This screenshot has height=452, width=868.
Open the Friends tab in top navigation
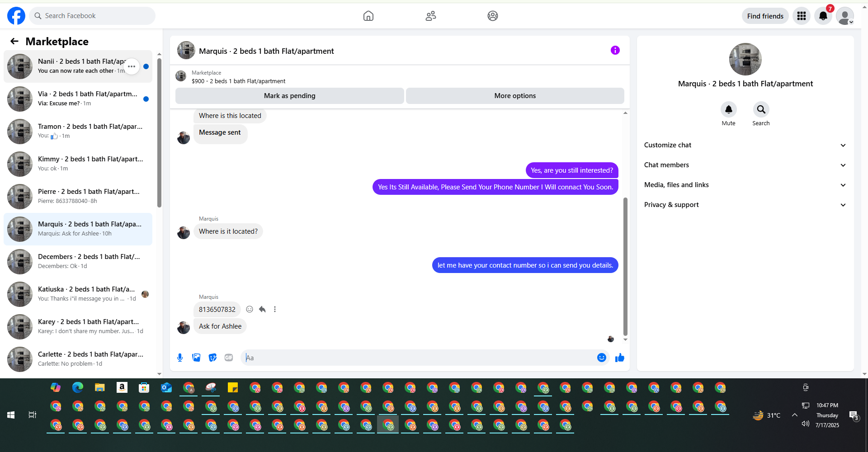[431, 16]
